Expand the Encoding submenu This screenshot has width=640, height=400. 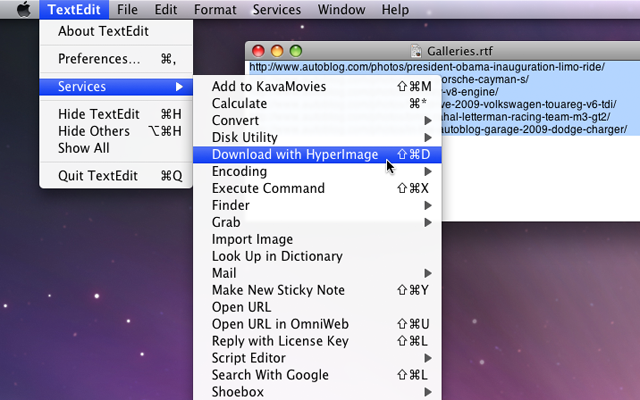click(x=320, y=171)
